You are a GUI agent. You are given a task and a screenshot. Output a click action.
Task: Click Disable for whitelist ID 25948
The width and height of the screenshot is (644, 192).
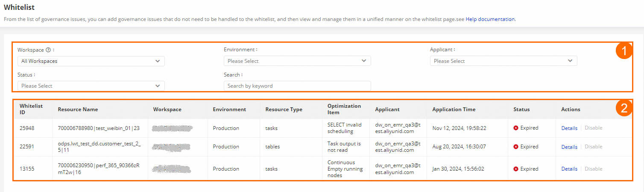594,128
